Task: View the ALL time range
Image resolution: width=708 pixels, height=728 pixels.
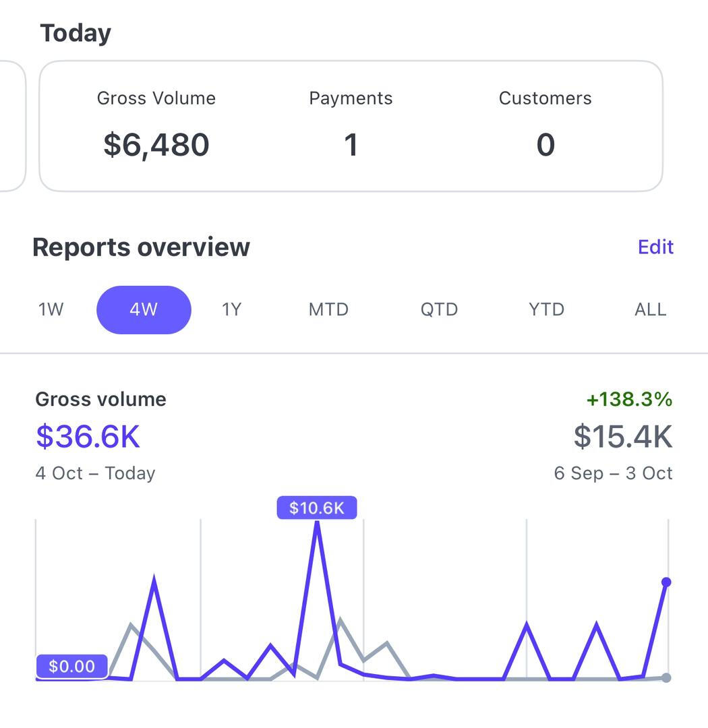Action: point(650,309)
